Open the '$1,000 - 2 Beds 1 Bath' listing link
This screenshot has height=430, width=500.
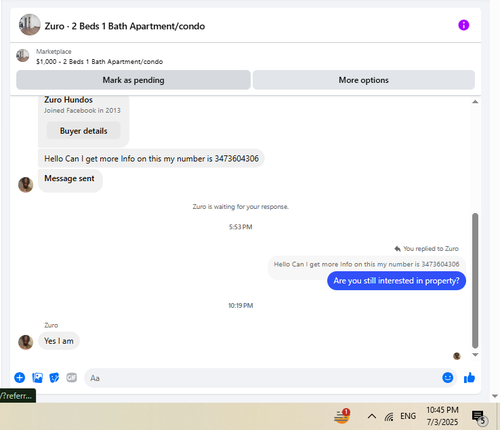pyautogui.click(x=99, y=62)
